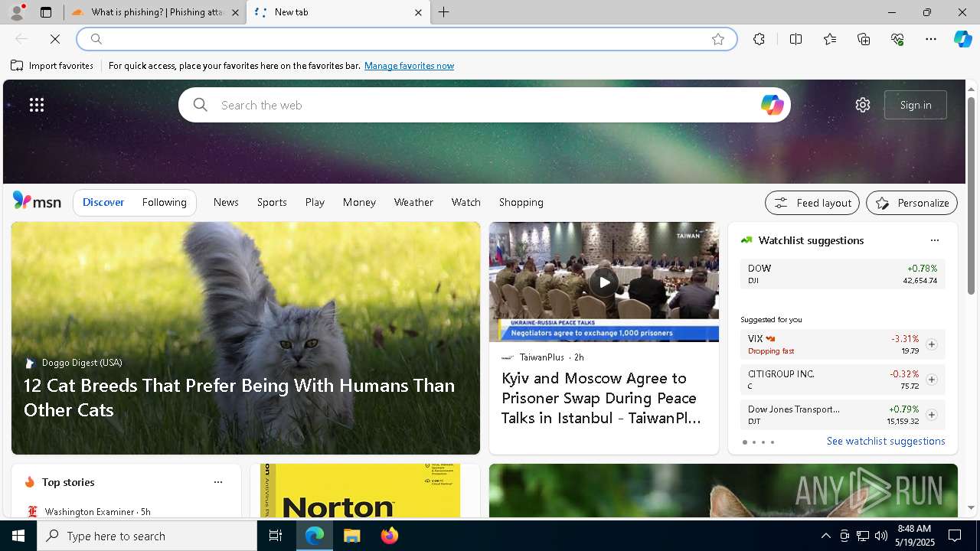Screen dimensions: 980x551
Task: Go back to the previous page
Action: (21, 39)
